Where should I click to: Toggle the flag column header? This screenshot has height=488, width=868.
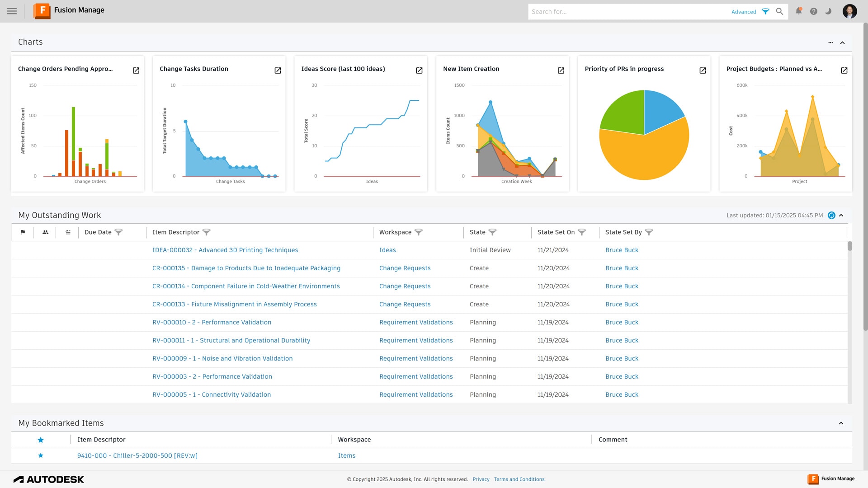[x=23, y=232]
